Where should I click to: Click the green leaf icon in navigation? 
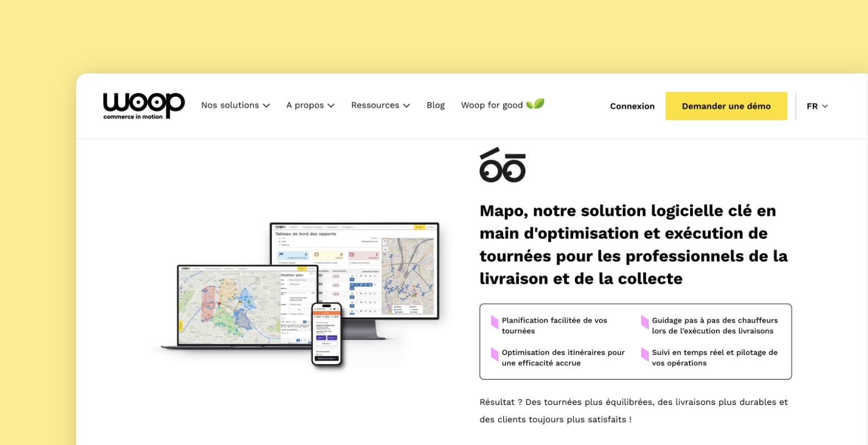[535, 104]
